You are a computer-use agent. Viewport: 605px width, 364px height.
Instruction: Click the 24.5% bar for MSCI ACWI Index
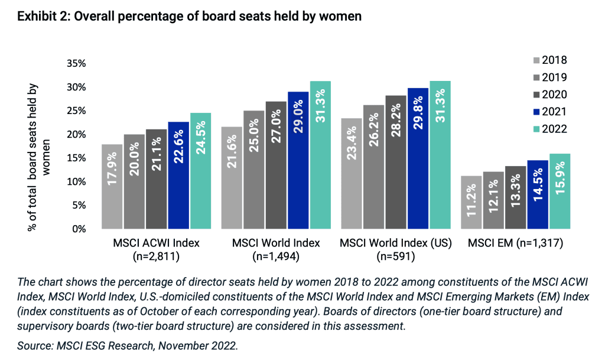tap(200, 171)
